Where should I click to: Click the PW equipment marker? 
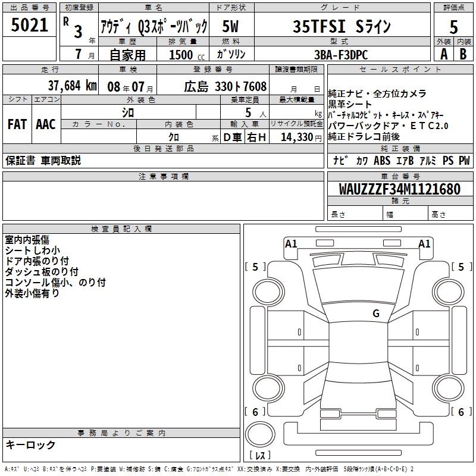click(x=464, y=160)
